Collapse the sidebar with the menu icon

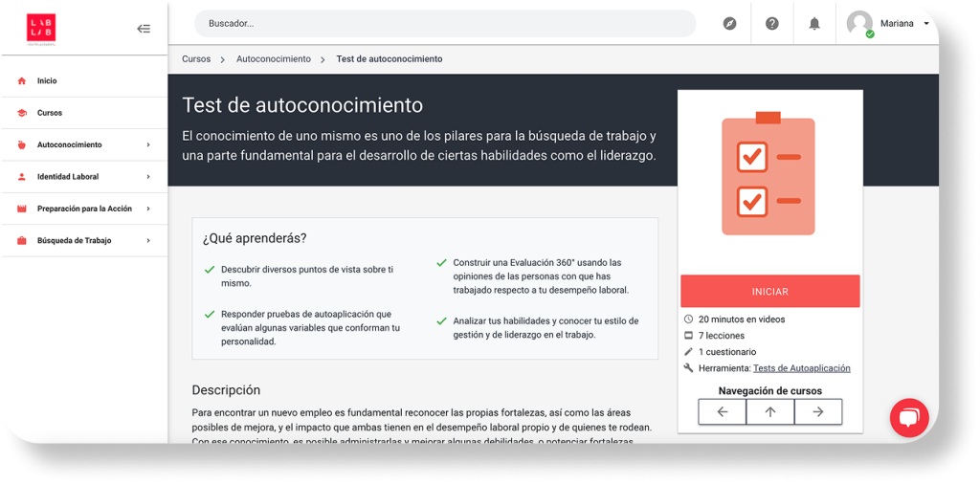pyautogui.click(x=144, y=29)
